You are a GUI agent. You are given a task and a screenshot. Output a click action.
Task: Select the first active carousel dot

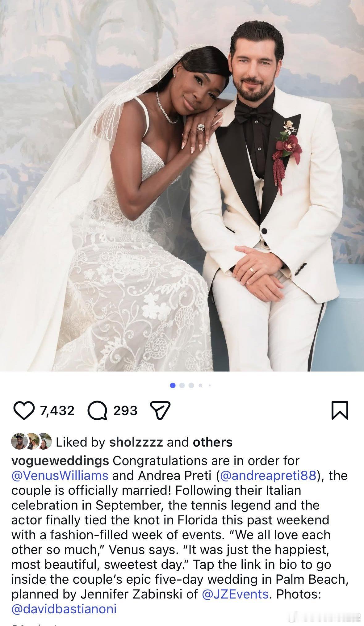coord(173,385)
